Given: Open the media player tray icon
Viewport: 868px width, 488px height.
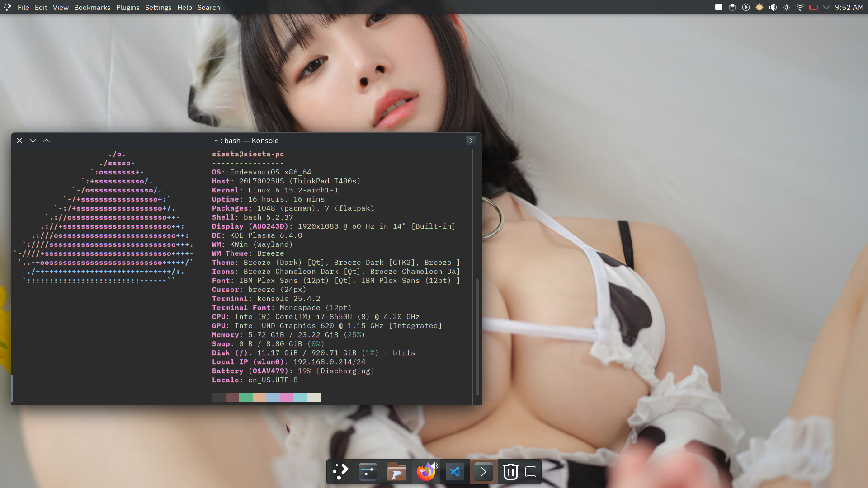Looking at the screenshot, I should (x=746, y=7).
